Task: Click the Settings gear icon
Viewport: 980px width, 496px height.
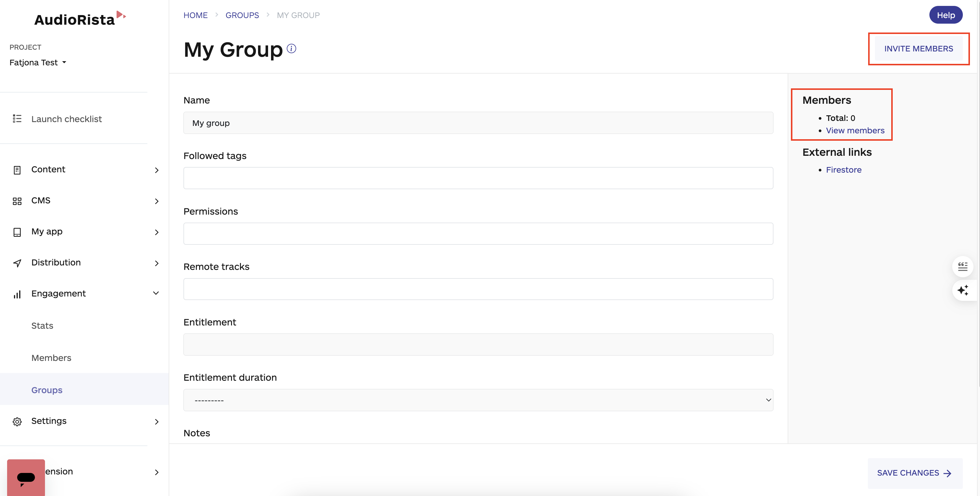Action: pyautogui.click(x=17, y=422)
